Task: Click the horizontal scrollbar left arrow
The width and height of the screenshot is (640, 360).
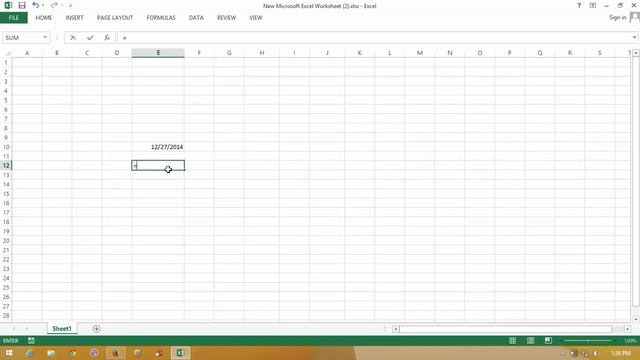Action: (x=396, y=329)
